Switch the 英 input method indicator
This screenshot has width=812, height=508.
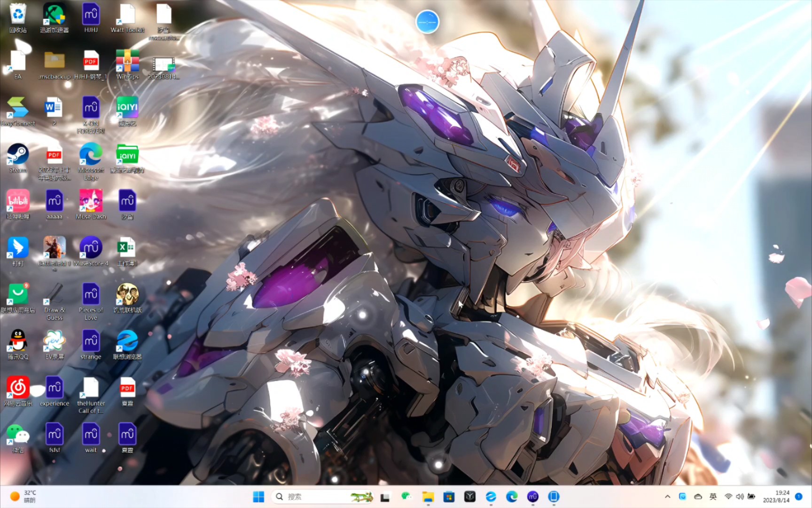pyautogui.click(x=713, y=497)
